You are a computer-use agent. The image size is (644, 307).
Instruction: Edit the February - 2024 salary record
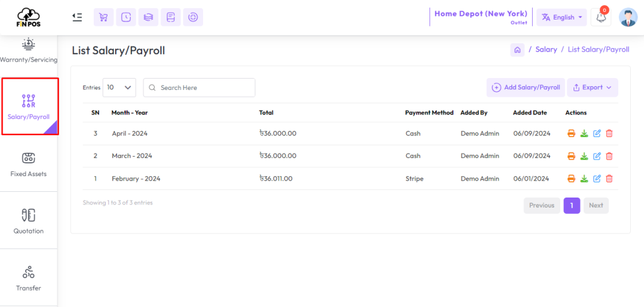[x=597, y=179]
